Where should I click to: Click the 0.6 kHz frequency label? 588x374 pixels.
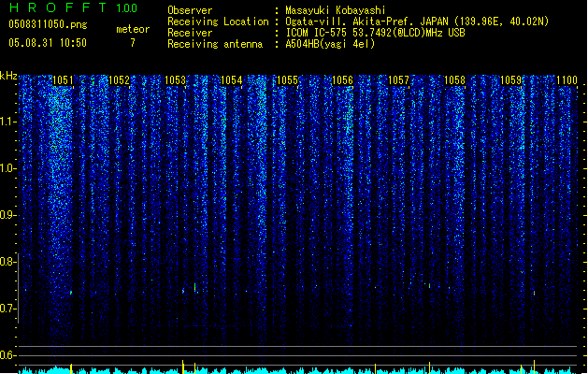[x=7, y=355]
